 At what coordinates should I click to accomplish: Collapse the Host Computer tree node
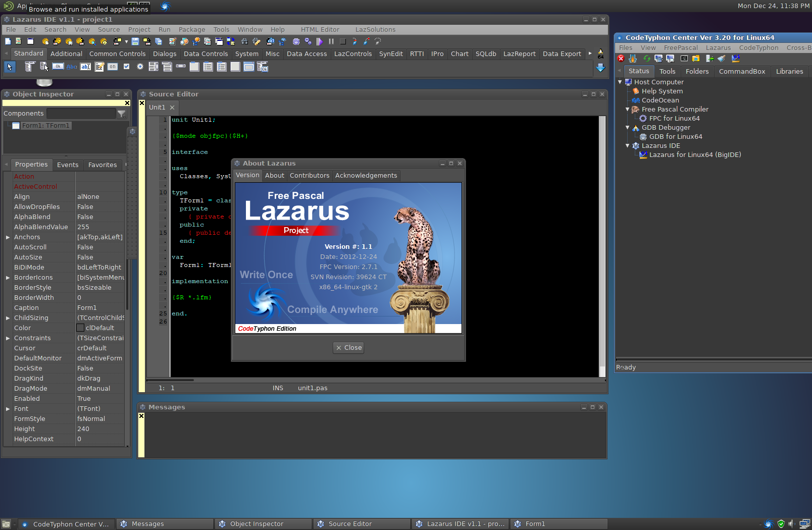[620, 82]
